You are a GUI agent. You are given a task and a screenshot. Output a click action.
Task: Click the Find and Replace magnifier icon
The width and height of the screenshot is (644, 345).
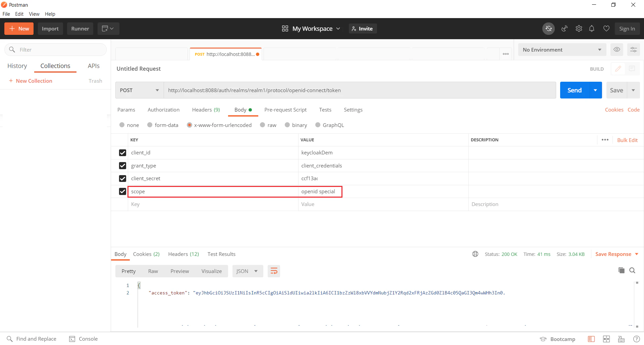[x=9, y=339]
